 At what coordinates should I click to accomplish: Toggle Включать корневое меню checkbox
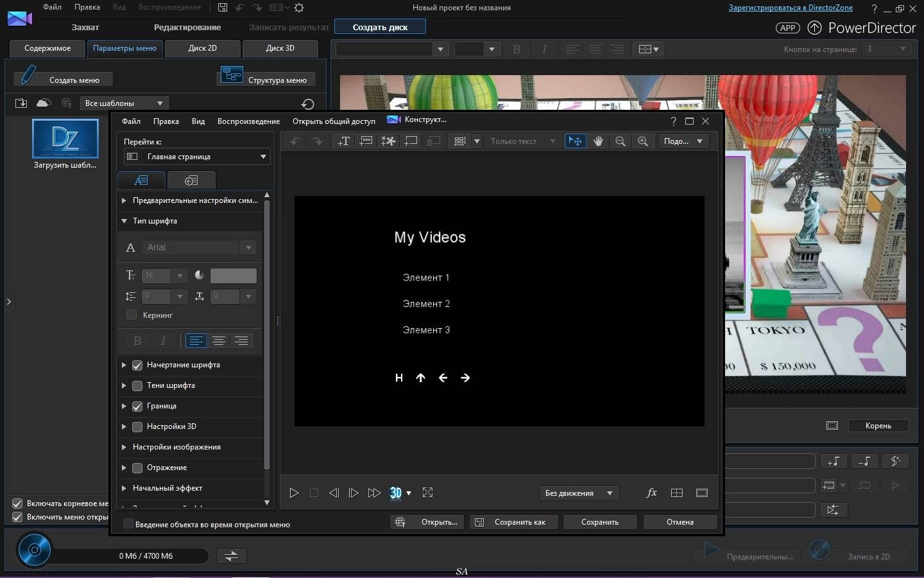(17, 504)
